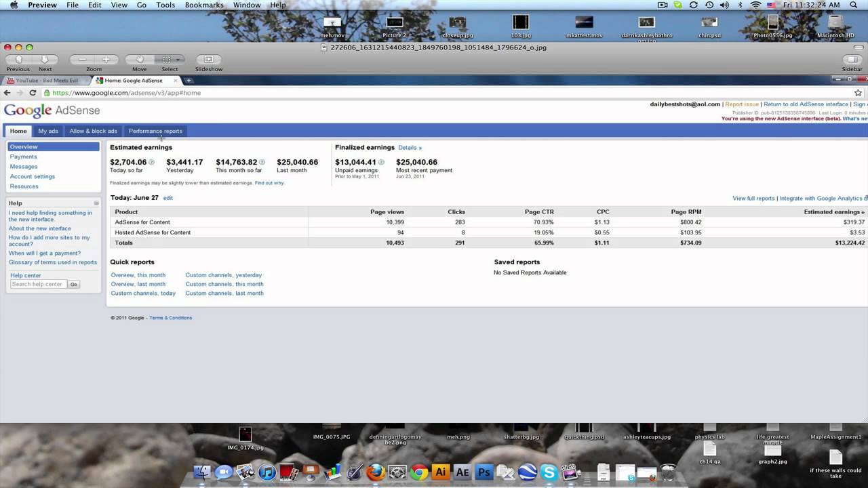This screenshot has width=868, height=488.
Task: Launch iTunes from the dock
Action: (x=267, y=472)
